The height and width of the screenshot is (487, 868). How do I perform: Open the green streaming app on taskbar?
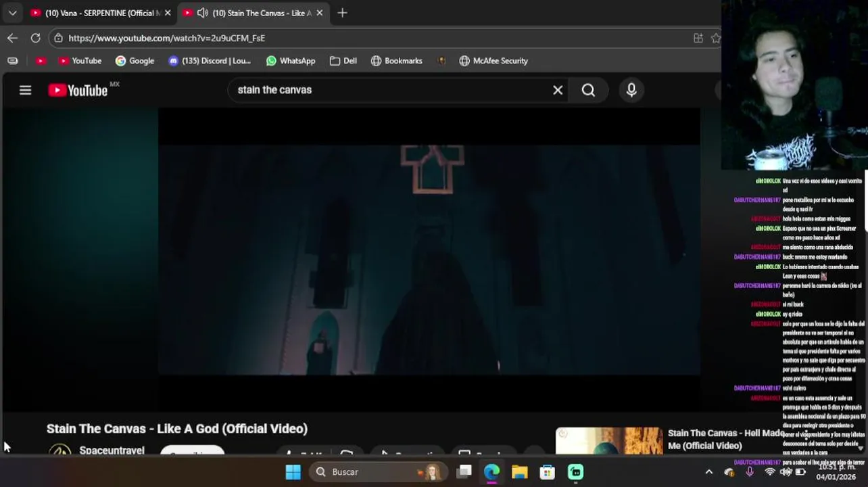pyautogui.click(x=575, y=471)
